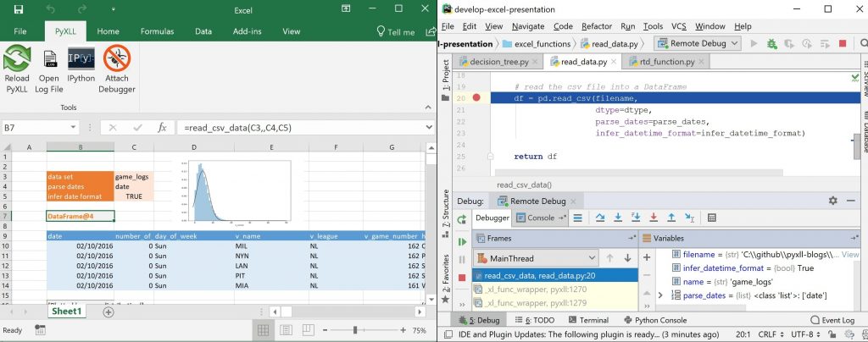868x342 pixels.
Task: Open the CRLF line separator selector
Action: (770, 334)
